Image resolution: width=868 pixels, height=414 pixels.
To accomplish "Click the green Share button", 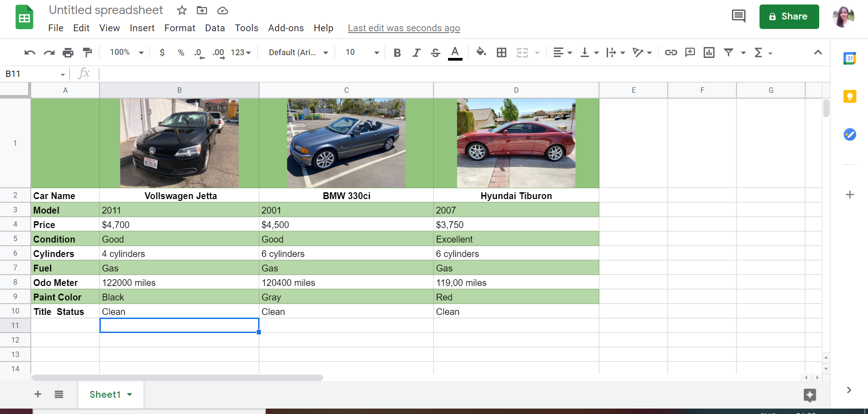I will [x=789, y=17].
